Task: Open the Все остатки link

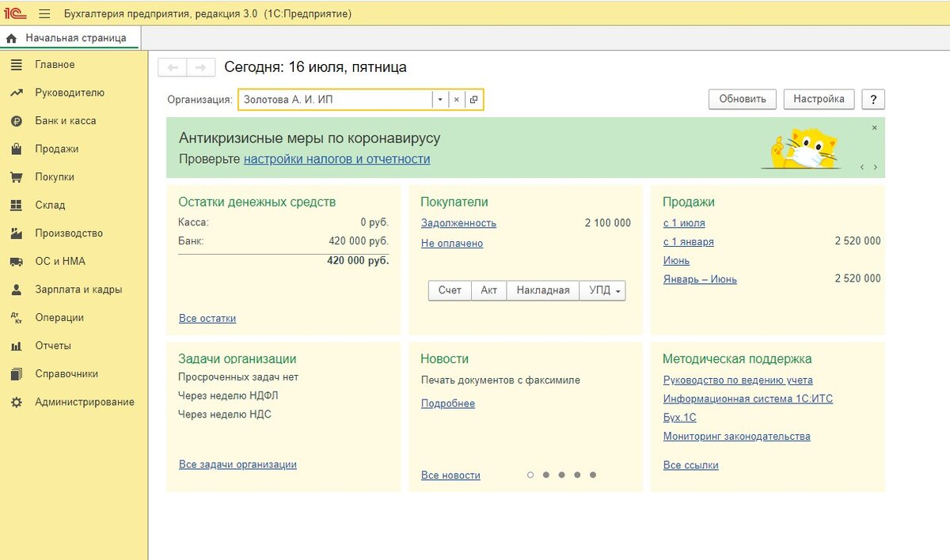Action: click(x=207, y=319)
